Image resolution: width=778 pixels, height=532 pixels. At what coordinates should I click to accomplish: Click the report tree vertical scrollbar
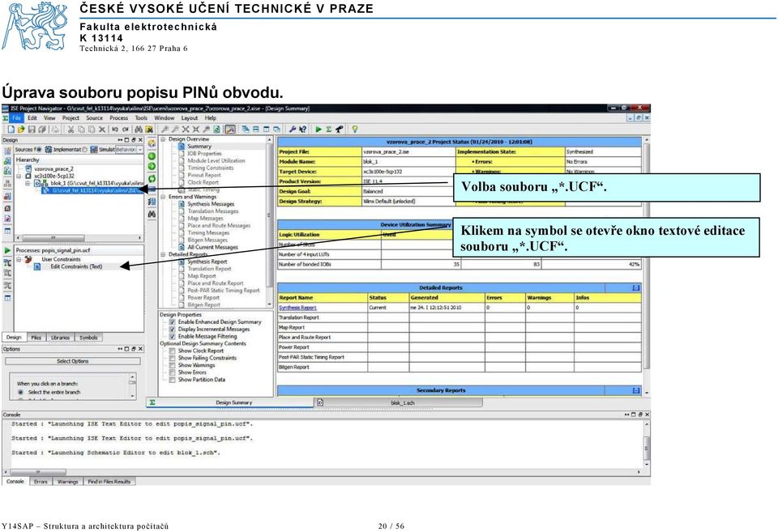[269, 222]
